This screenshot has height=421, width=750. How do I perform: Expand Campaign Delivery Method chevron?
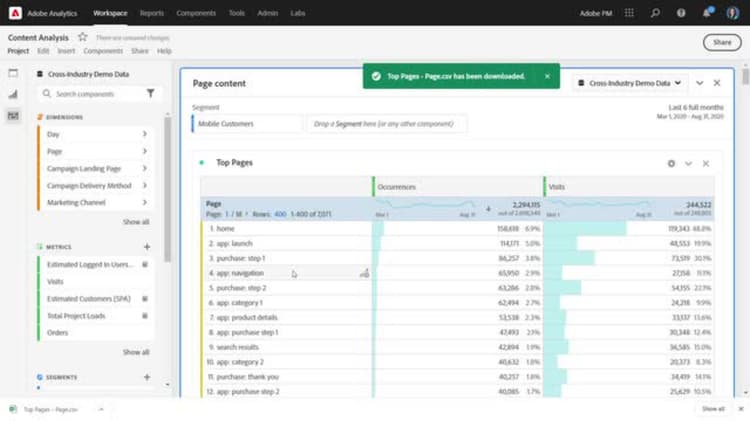click(x=144, y=185)
